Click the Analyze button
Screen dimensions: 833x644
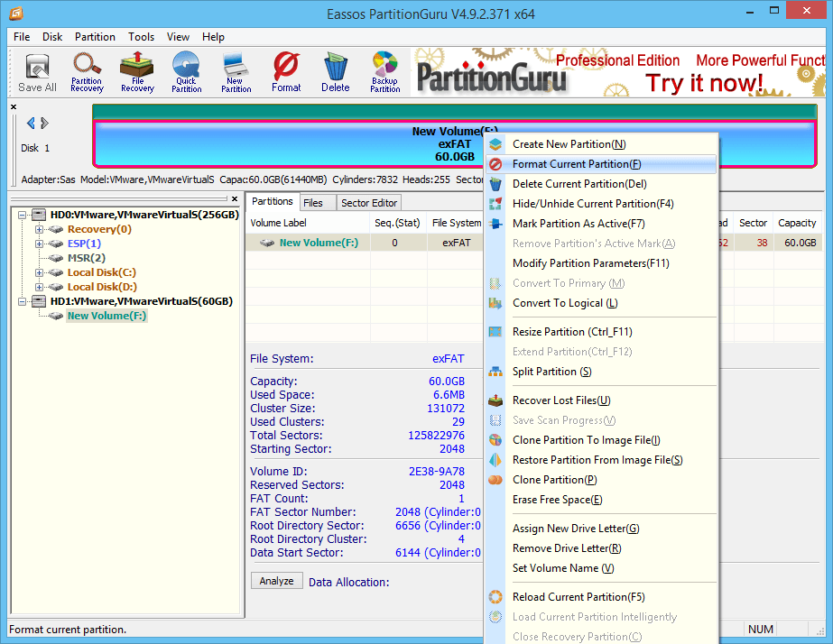click(277, 581)
